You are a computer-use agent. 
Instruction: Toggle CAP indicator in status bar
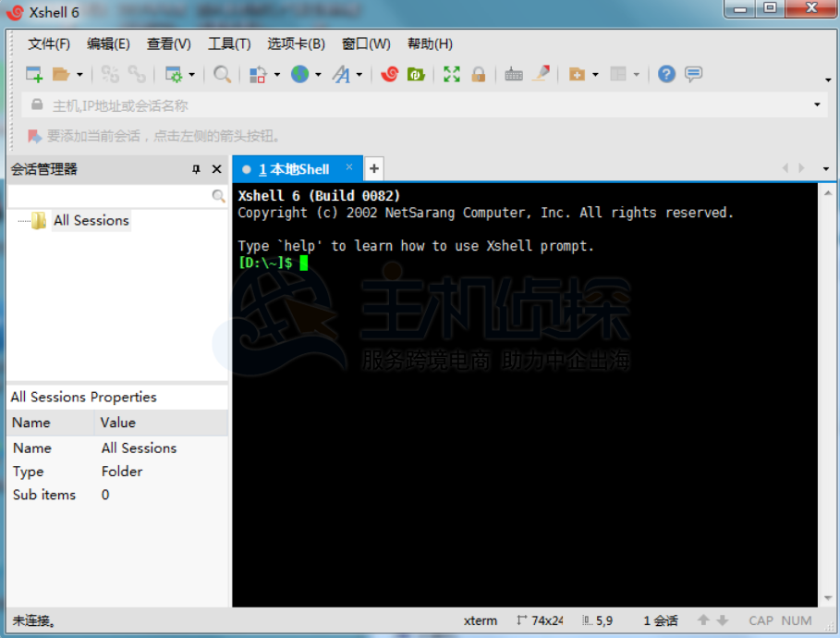coord(761,620)
